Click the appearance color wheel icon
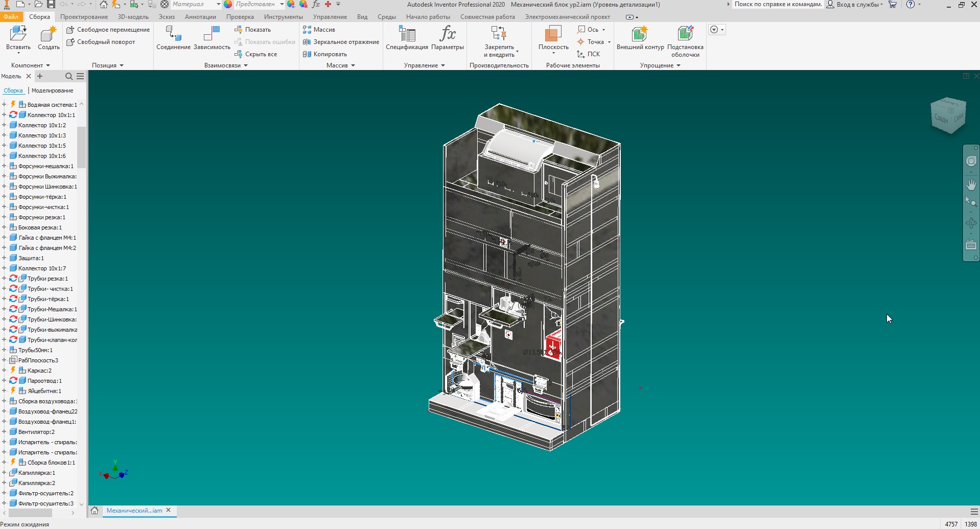The width and height of the screenshot is (980, 529). coord(228,4)
